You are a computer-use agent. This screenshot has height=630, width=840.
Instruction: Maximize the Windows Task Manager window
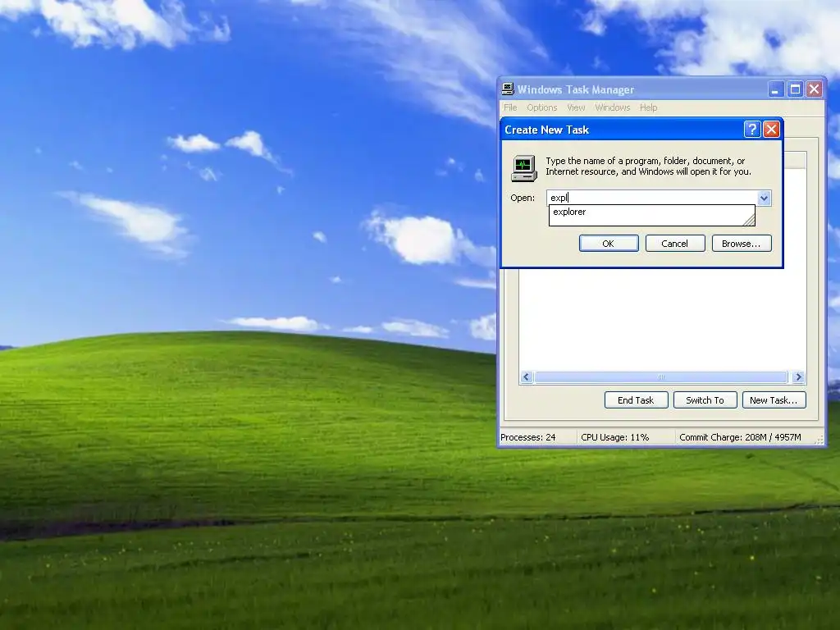(795, 89)
